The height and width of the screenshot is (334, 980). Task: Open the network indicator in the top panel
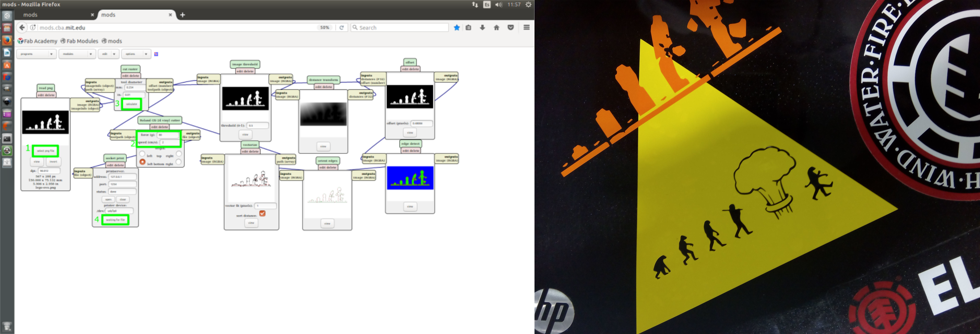475,5
